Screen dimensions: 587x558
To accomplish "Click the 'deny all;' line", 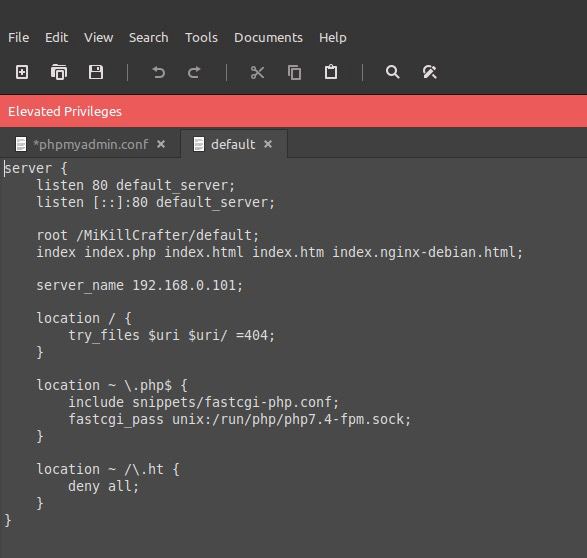I will tap(103, 486).
